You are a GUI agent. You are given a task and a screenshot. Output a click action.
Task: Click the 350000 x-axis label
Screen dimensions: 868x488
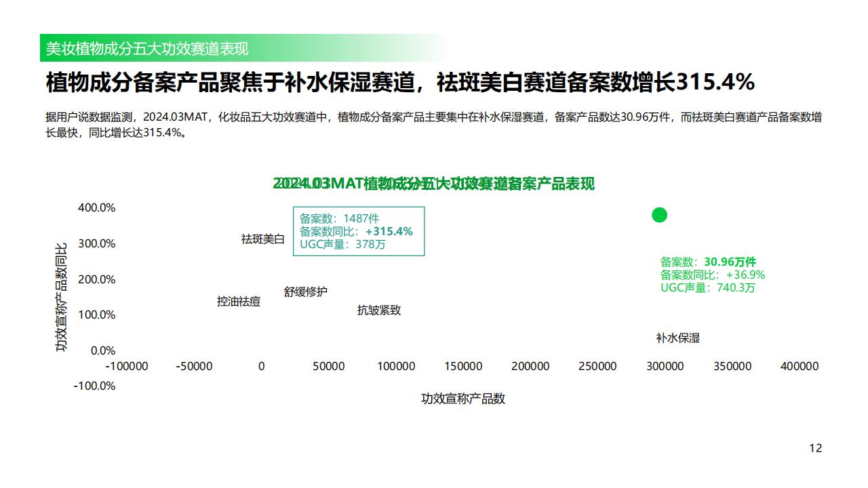coord(732,366)
